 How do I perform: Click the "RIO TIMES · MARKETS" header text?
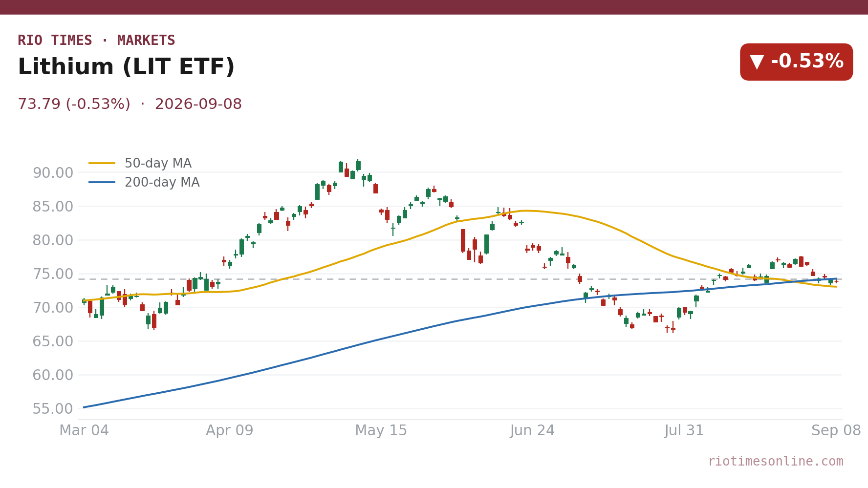[96, 41]
